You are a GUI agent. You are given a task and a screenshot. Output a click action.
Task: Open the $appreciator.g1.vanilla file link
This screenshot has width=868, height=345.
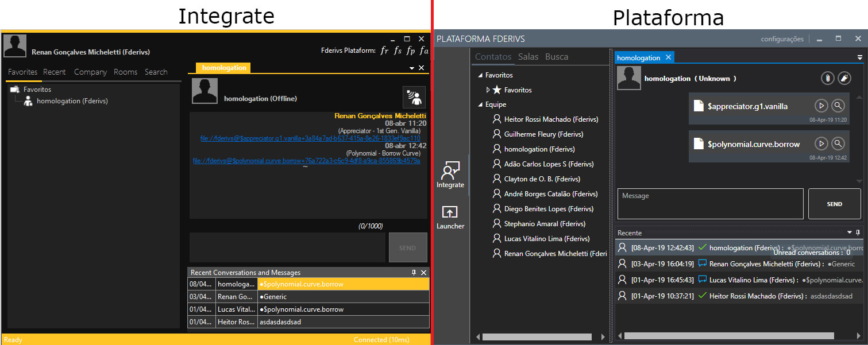(x=310, y=138)
